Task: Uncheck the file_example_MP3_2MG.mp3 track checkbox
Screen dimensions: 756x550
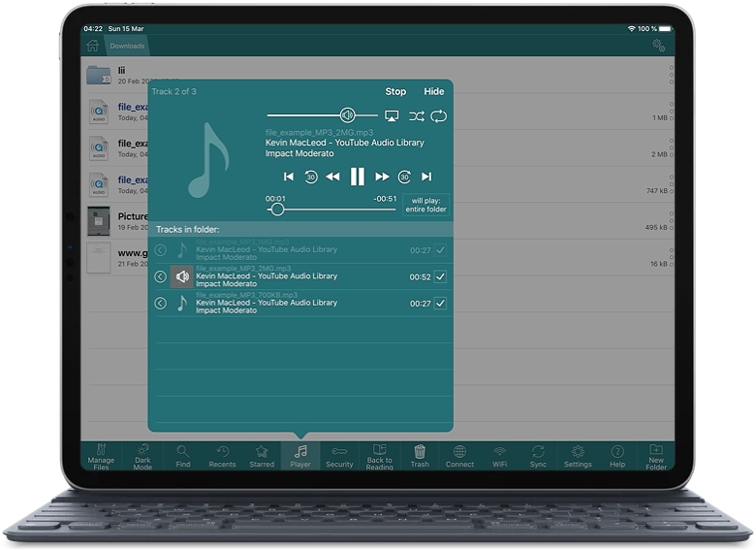Action: point(440,276)
